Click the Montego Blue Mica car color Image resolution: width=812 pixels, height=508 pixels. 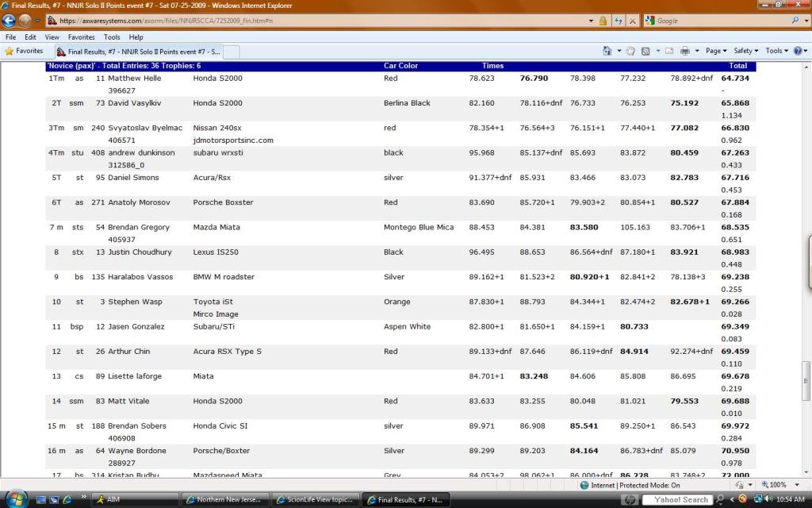[x=419, y=228]
